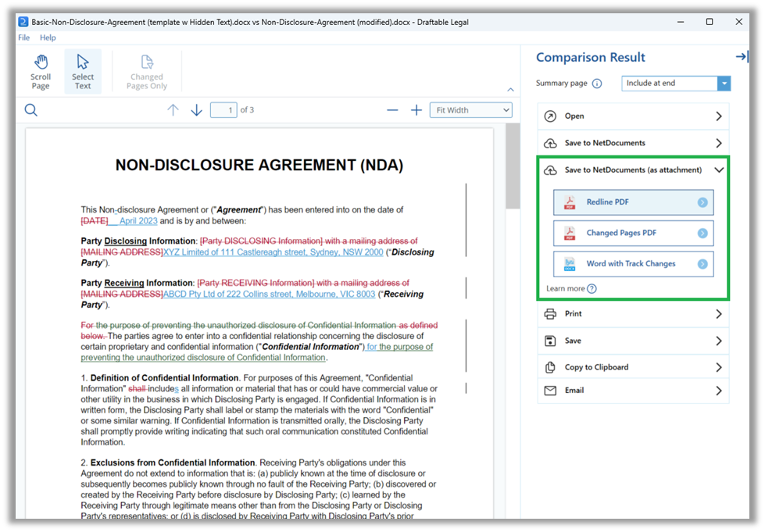Toggle Changed Pages Only view
Screen dimensions: 765x532
(x=146, y=72)
